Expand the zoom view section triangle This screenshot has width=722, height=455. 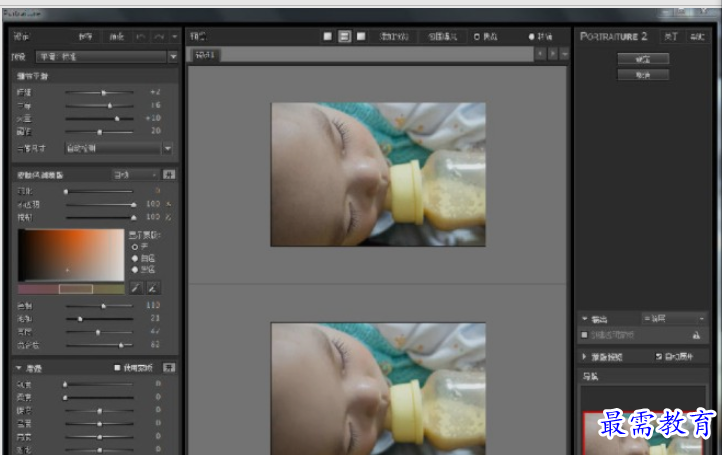pos(584,356)
